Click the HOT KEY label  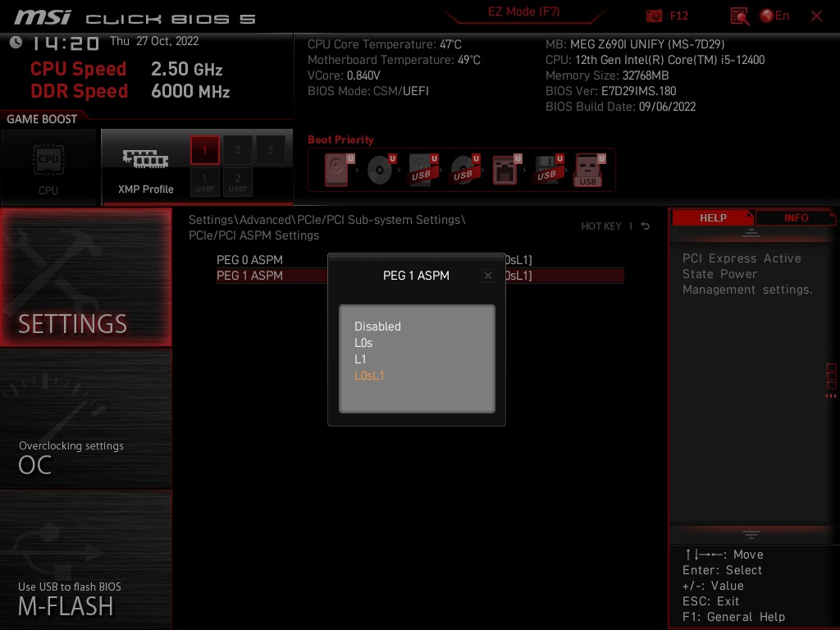(601, 226)
